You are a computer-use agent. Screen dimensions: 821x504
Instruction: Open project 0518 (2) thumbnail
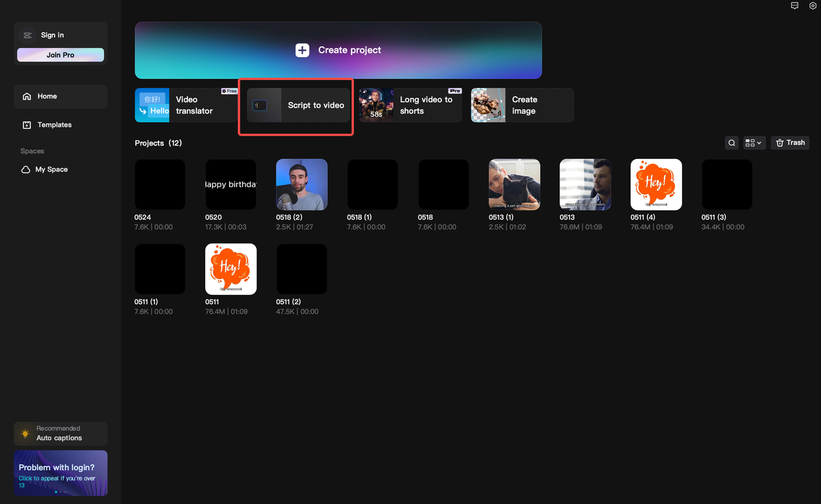pos(301,185)
